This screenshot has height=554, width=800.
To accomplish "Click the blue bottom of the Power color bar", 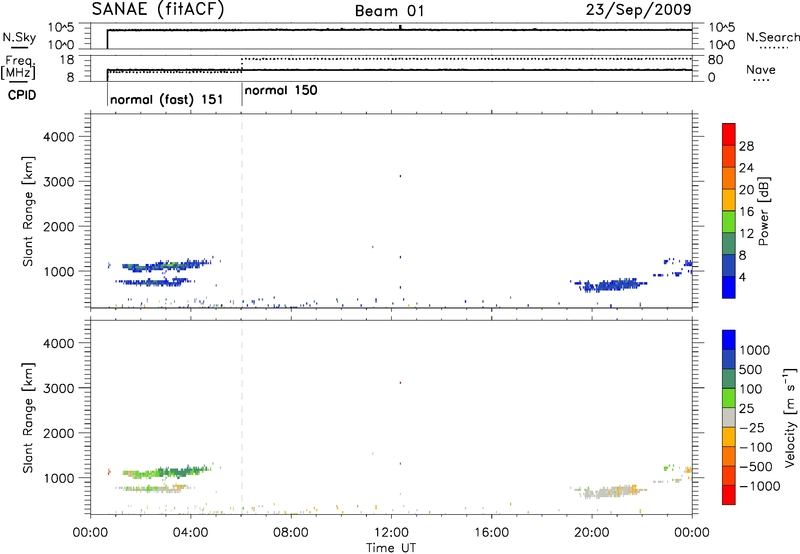I will 729,287.
